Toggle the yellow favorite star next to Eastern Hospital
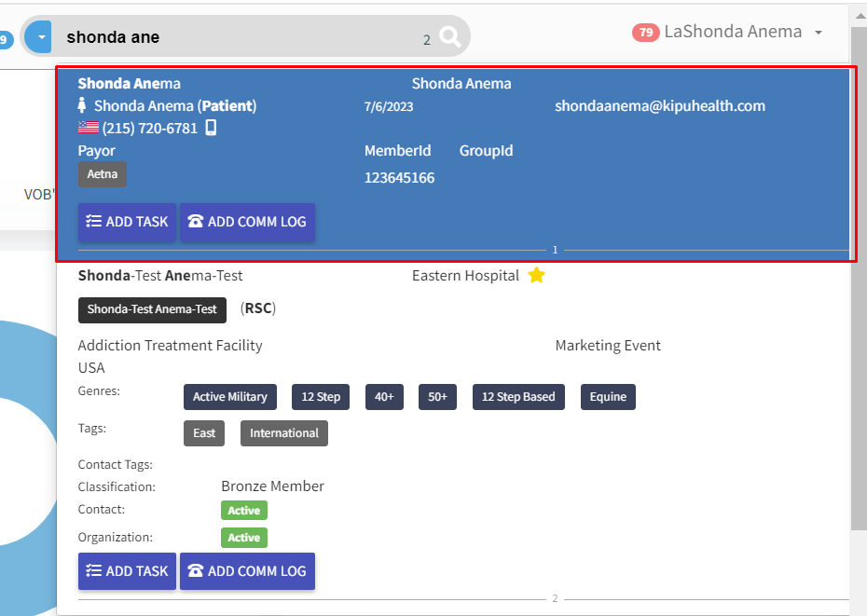Image resolution: width=867 pixels, height=616 pixels. click(x=537, y=275)
